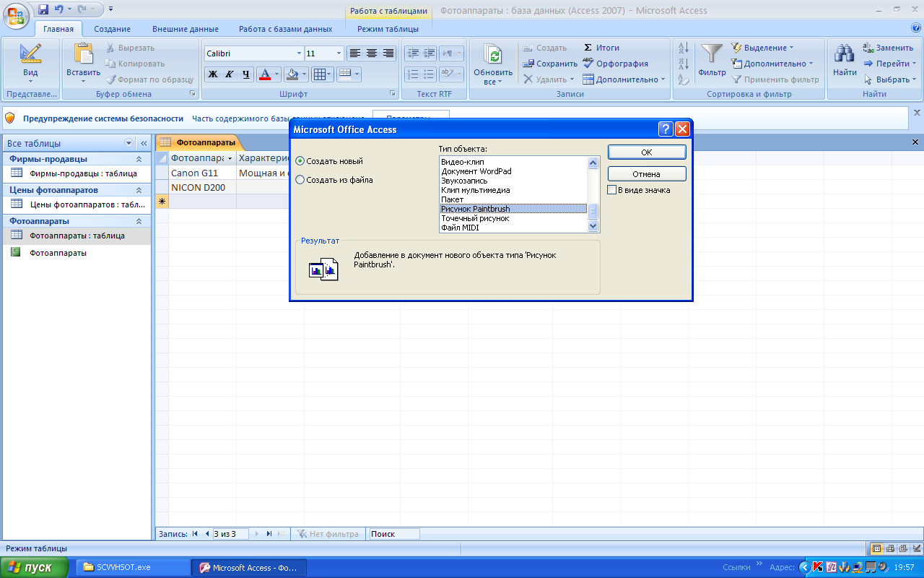Open Перейти dropdown

[x=889, y=64]
